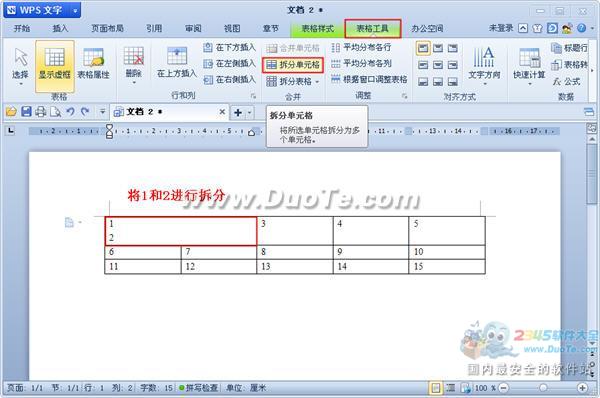The width and height of the screenshot is (600, 398).
Task: Open 行和列 group dialog launcher
Action: coord(253,96)
